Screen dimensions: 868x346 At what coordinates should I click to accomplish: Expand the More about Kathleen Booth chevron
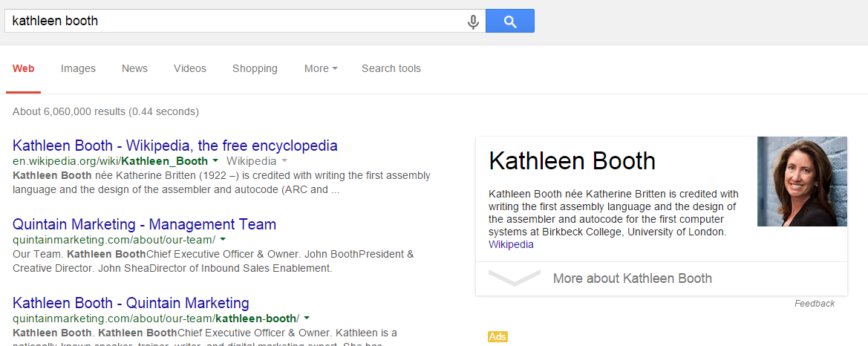click(x=515, y=278)
